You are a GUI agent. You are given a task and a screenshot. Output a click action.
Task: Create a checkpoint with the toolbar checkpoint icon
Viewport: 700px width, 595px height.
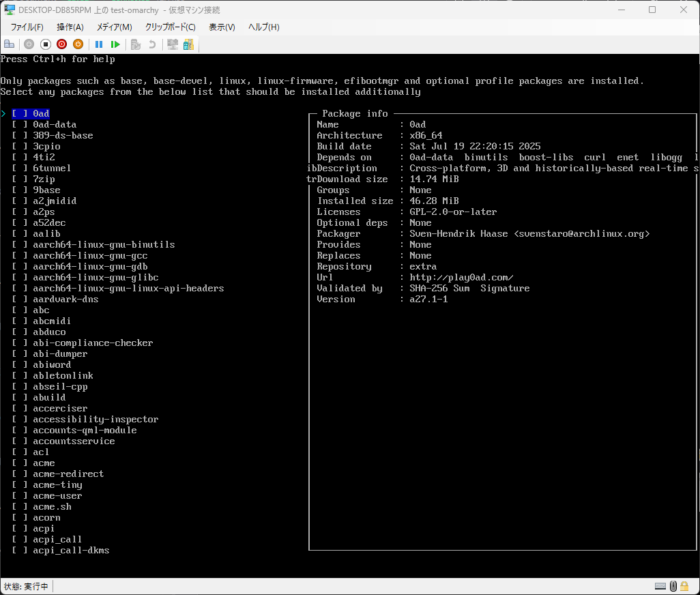(x=136, y=44)
